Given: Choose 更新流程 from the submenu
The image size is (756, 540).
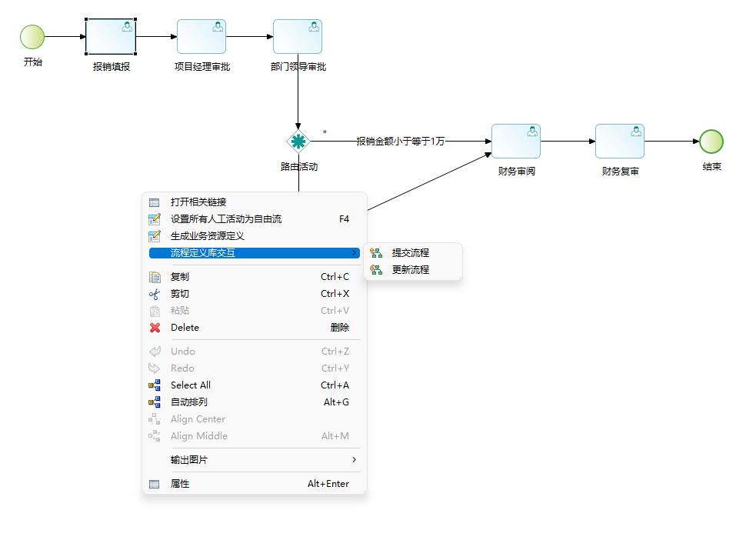Looking at the screenshot, I should pyautogui.click(x=411, y=270).
